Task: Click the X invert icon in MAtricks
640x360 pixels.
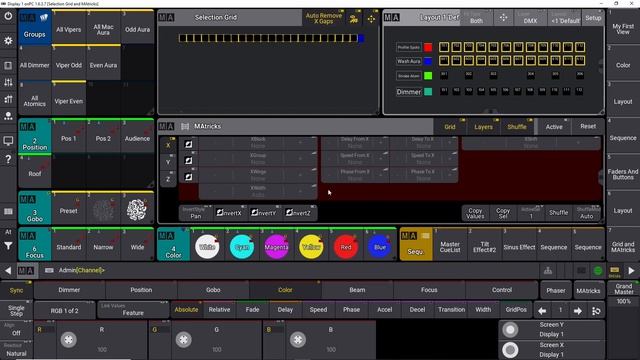Action: pos(188,144)
